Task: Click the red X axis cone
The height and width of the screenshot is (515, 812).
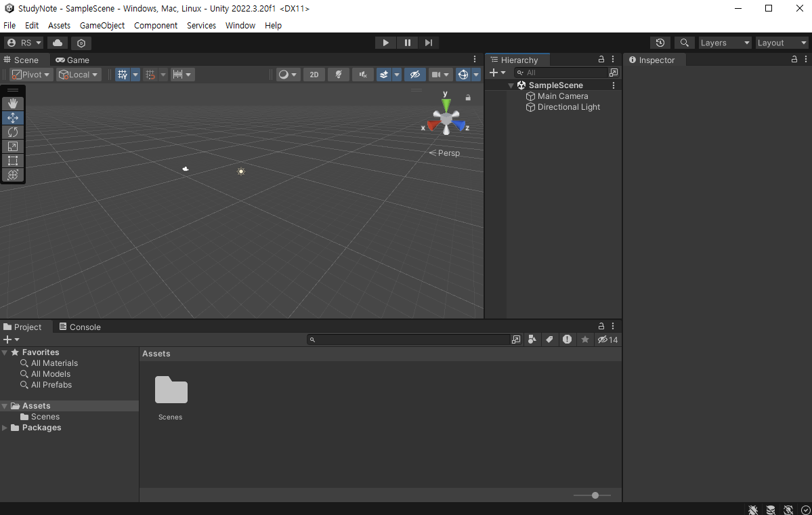Action: 432,126
